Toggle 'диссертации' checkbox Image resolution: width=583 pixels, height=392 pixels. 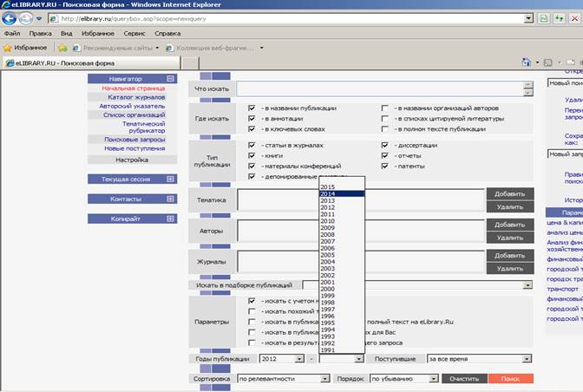pyautogui.click(x=385, y=146)
